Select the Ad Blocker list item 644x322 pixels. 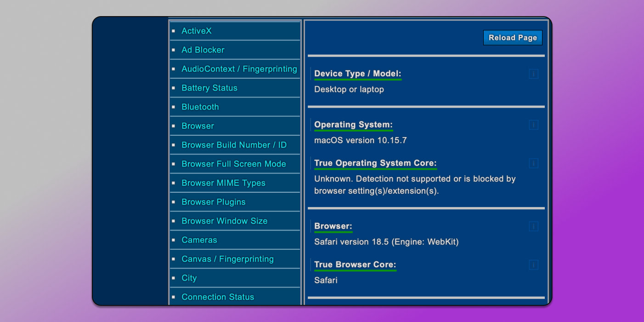tap(203, 50)
